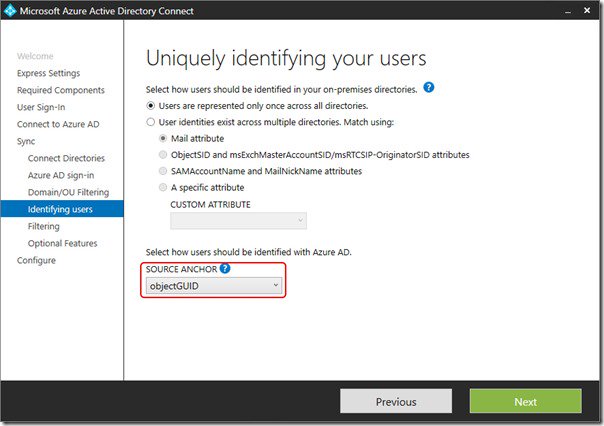
Task: Go to Welcome step in sidebar
Action: click(35, 56)
